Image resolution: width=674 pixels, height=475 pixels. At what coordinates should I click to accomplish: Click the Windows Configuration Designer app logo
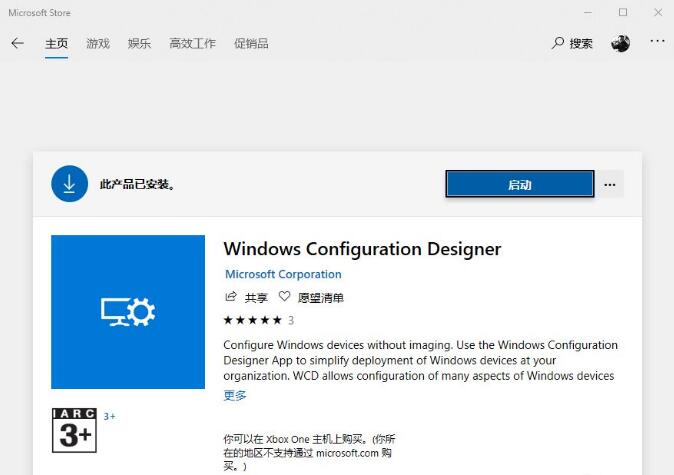coord(128,312)
